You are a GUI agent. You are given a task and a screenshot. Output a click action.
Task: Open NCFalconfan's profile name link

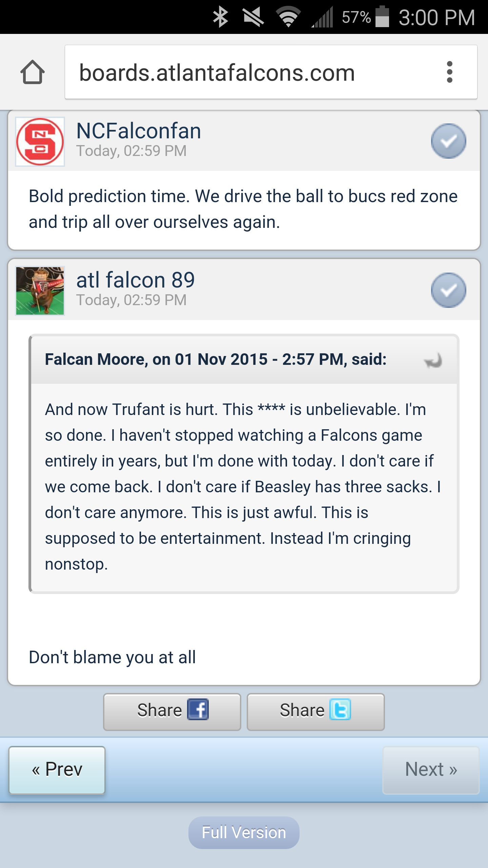tap(139, 131)
